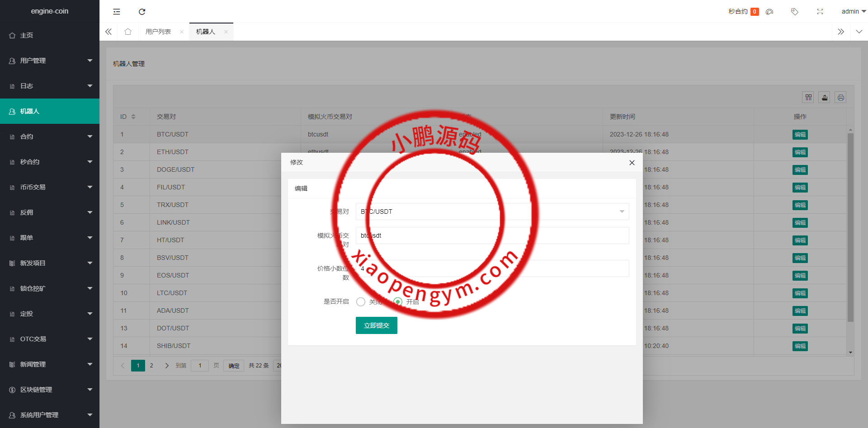Click the 立即提交 submit button
This screenshot has height=428, width=868.
[376, 325]
